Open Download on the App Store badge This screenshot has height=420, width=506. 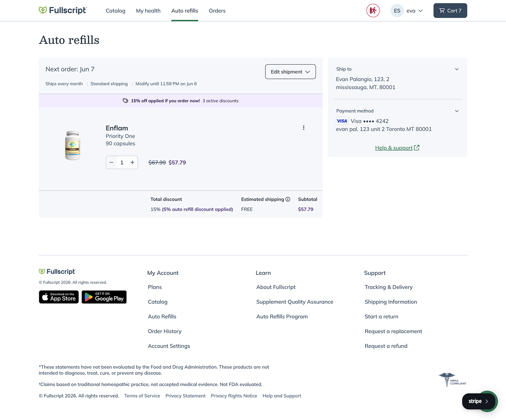pos(59,297)
